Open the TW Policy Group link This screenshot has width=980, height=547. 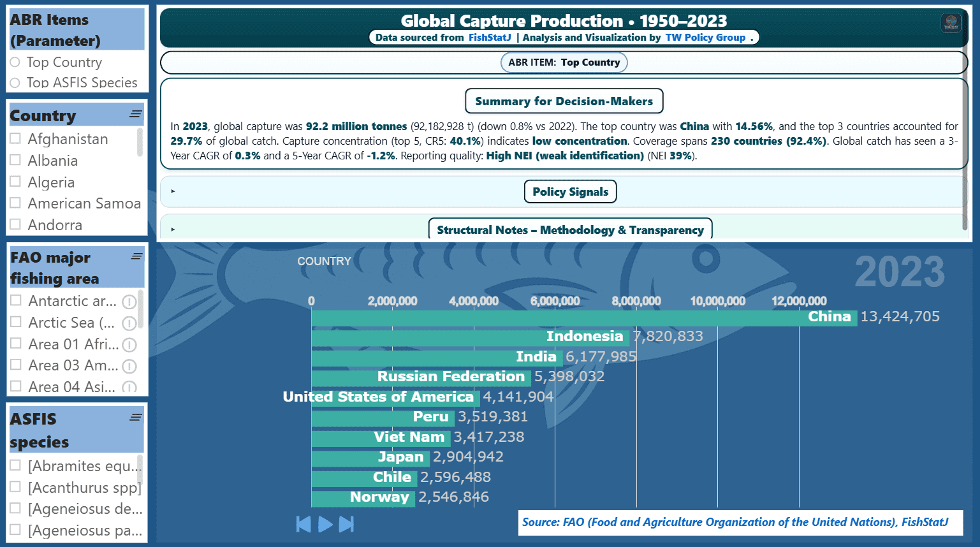point(705,38)
